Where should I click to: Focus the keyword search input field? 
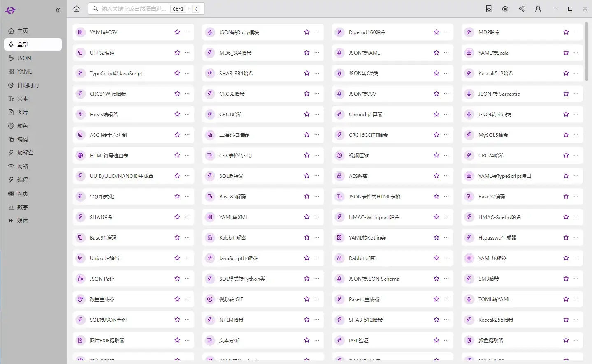134,9
